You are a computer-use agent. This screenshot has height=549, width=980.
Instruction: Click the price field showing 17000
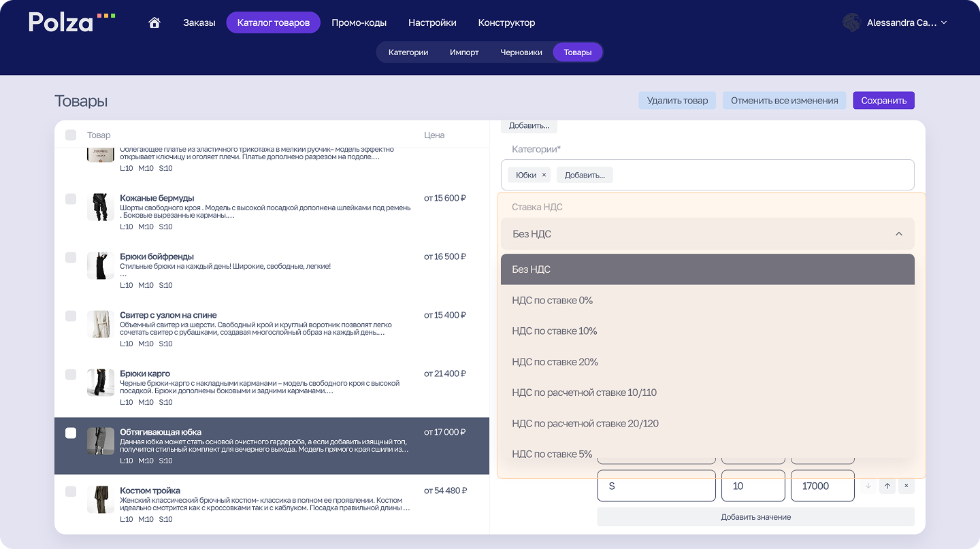click(x=822, y=486)
